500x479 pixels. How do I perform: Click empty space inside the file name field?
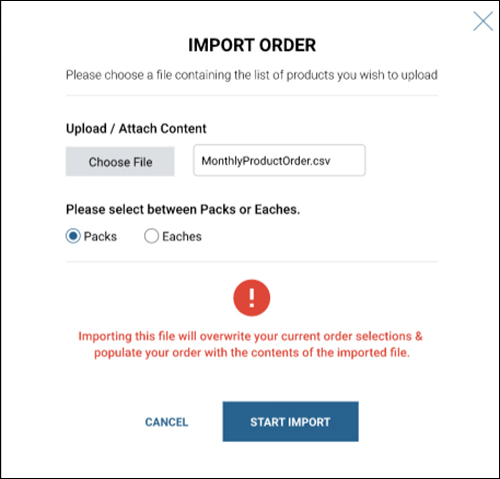[x=348, y=160]
